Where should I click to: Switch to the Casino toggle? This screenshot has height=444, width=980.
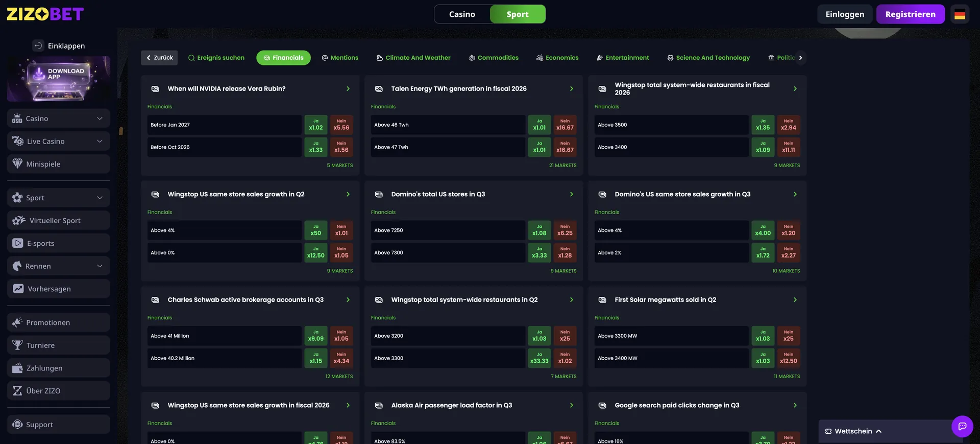[462, 14]
